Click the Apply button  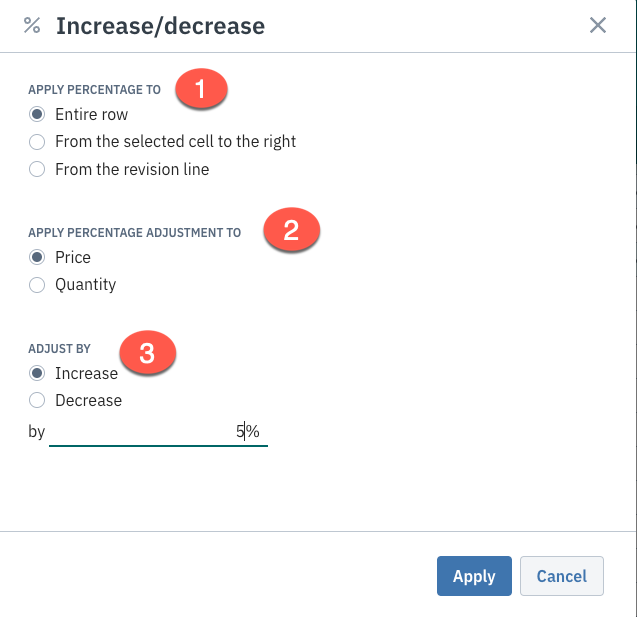coord(474,576)
